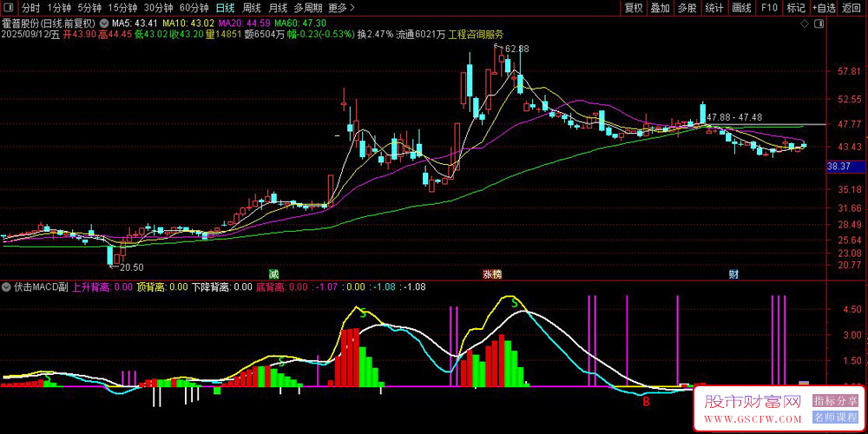The width and height of the screenshot is (868, 434).
Task: Click the 复权 adjustment button
Action: [634, 8]
